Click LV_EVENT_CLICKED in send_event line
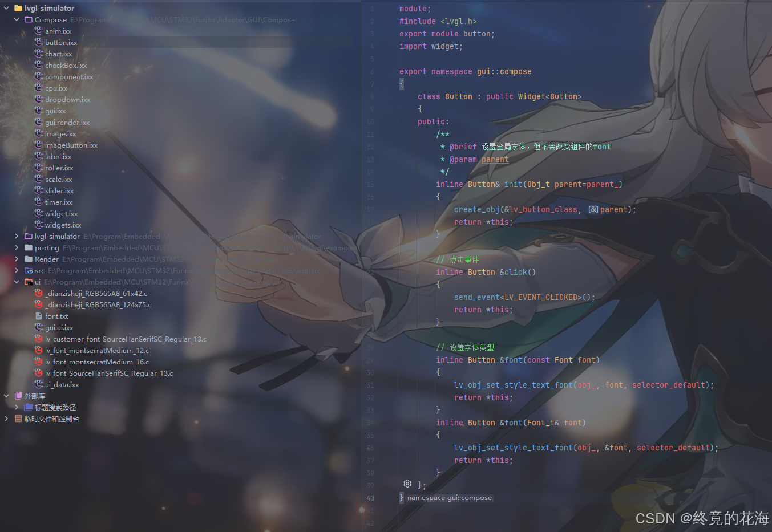The width and height of the screenshot is (772, 532). click(x=541, y=297)
